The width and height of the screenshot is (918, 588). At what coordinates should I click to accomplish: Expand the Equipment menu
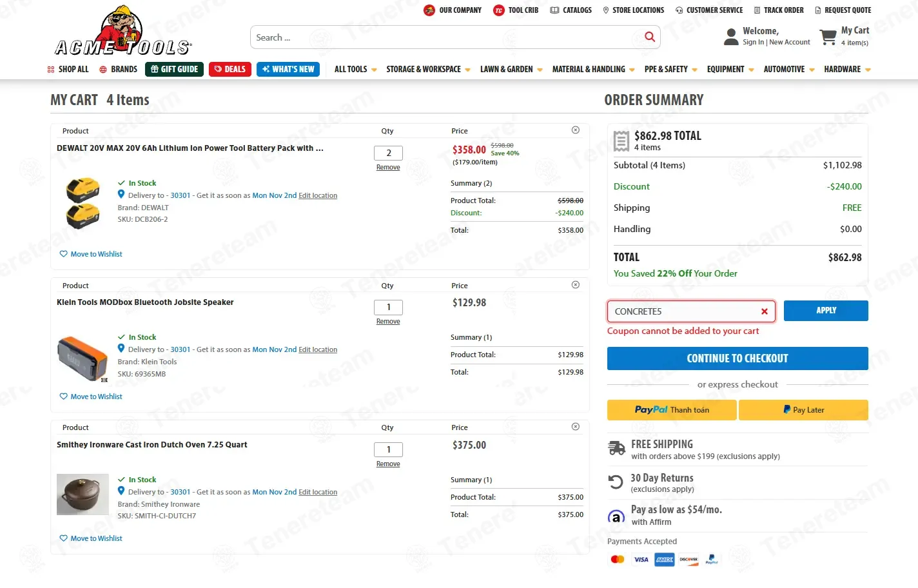click(x=730, y=69)
